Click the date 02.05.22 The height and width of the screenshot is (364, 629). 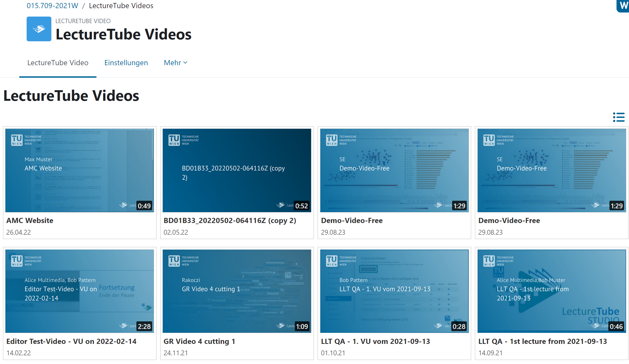(x=176, y=233)
